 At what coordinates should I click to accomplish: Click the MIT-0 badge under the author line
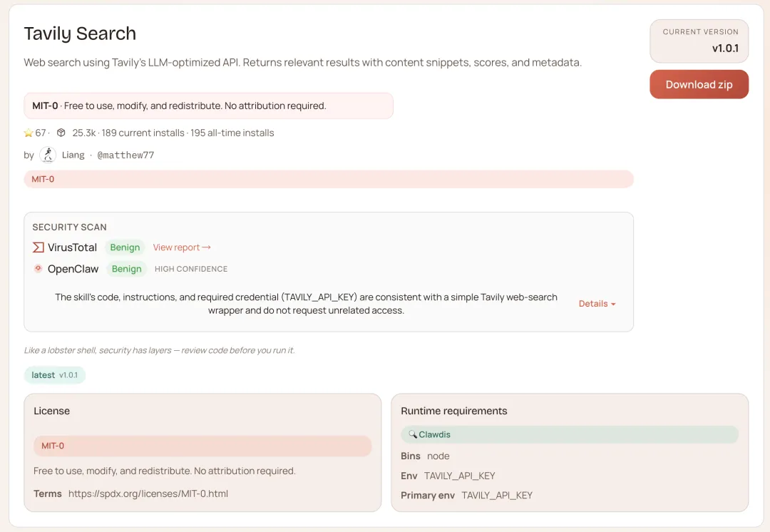click(x=43, y=179)
